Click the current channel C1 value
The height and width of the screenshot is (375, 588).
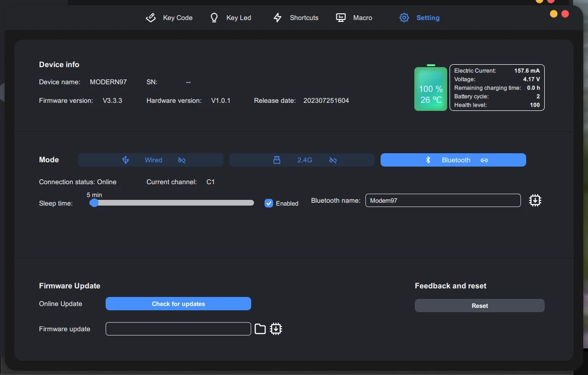210,182
